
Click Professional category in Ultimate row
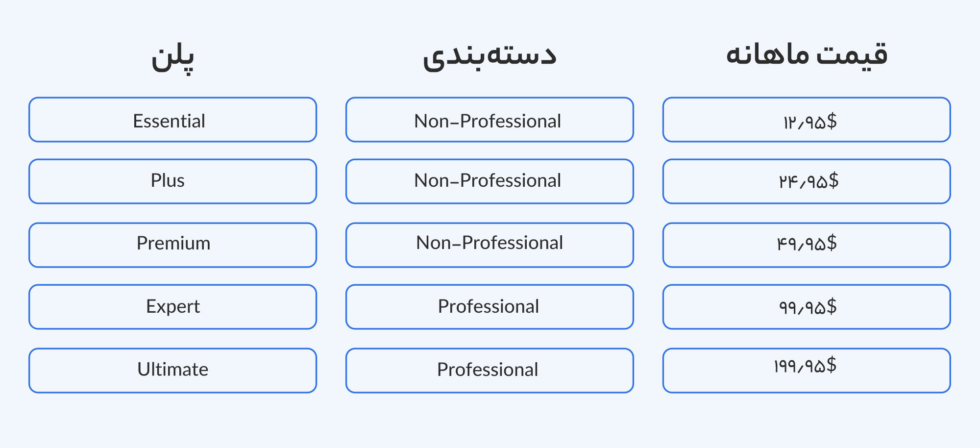pos(489,371)
